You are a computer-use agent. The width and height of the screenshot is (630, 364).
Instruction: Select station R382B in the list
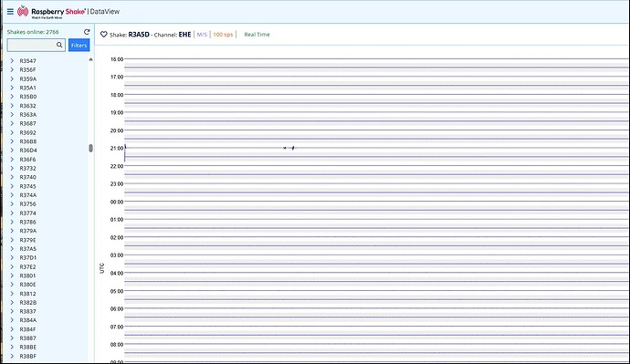[27, 303]
